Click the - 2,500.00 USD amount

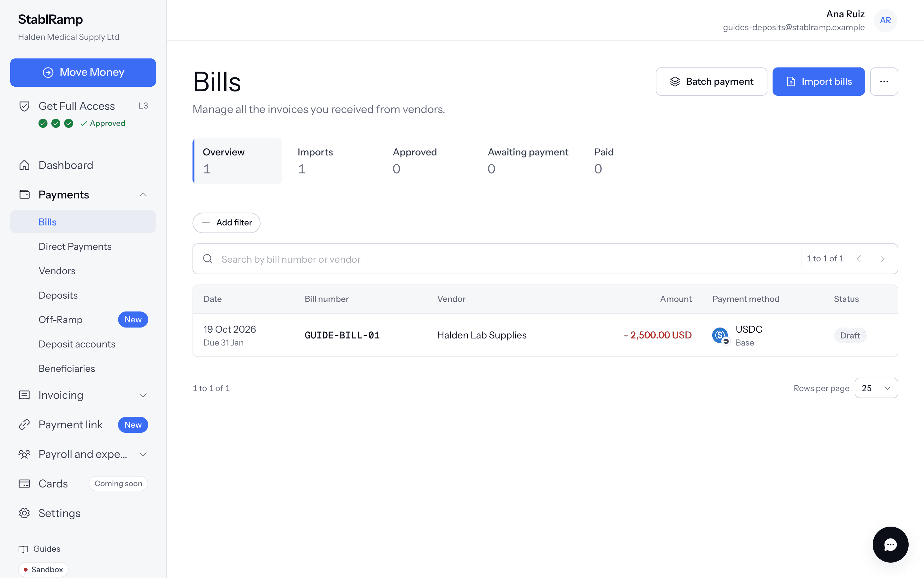point(657,335)
